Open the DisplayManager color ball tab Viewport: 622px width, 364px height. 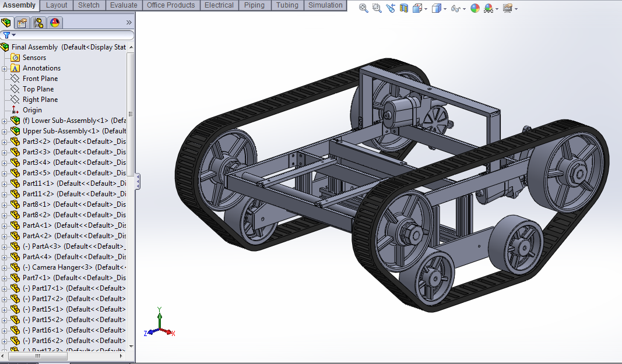[55, 23]
